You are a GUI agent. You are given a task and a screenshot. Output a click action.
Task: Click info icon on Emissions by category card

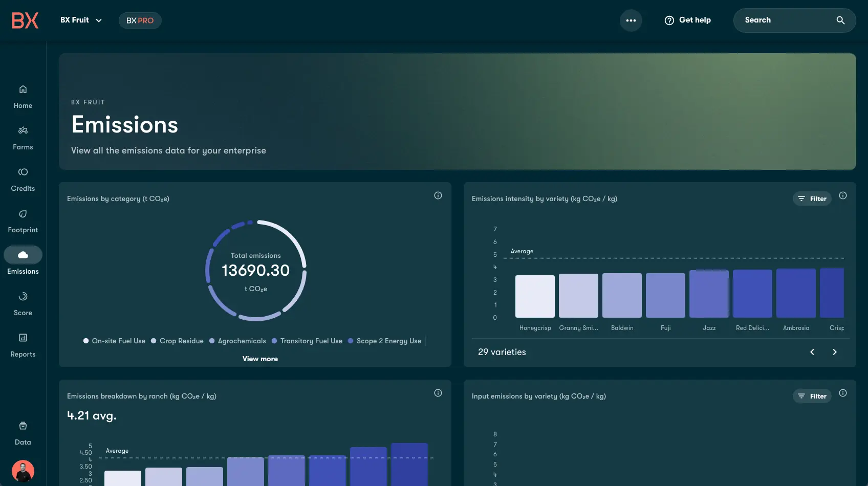pos(438,195)
